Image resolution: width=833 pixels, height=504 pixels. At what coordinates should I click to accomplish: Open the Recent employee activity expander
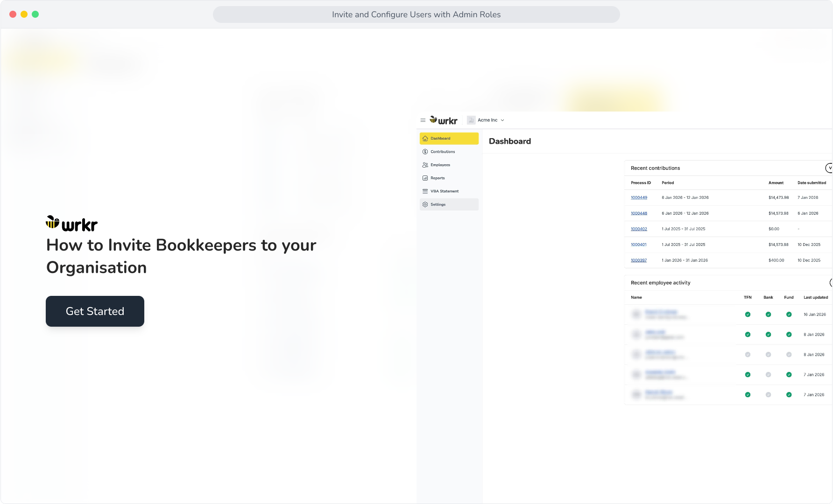pyautogui.click(x=831, y=283)
